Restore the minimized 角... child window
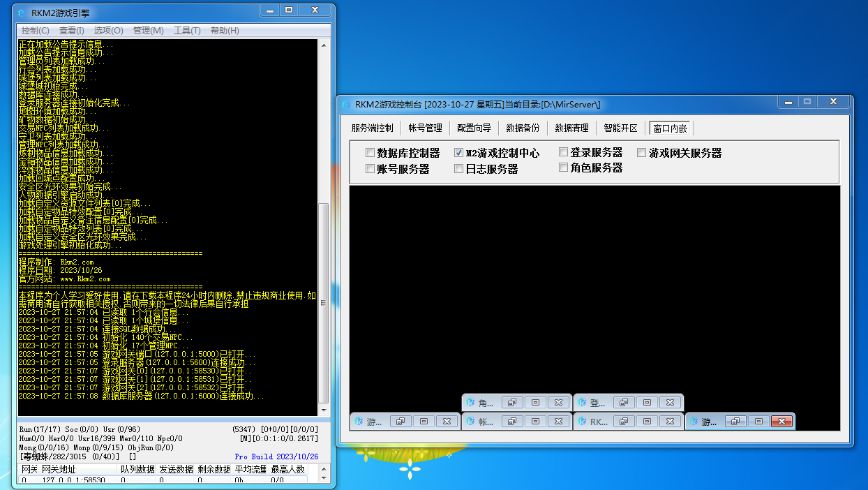This screenshot has width=868, height=490. pyautogui.click(x=512, y=403)
